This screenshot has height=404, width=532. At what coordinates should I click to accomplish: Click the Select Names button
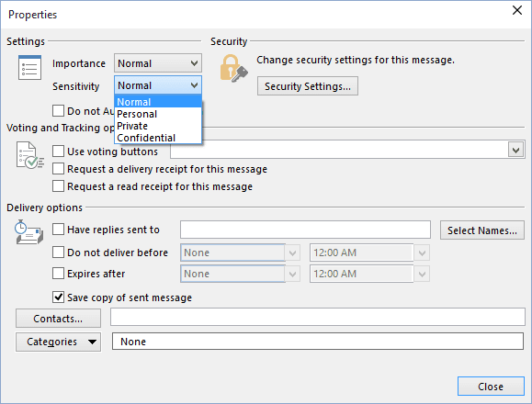coord(482,230)
